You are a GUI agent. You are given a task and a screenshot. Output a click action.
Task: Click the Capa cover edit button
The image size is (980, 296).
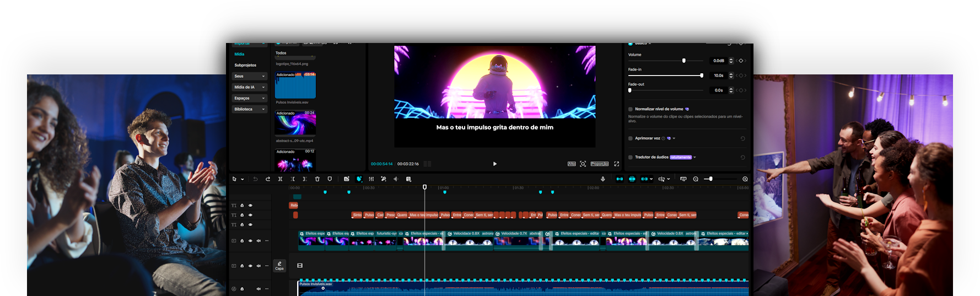[279, 266]
